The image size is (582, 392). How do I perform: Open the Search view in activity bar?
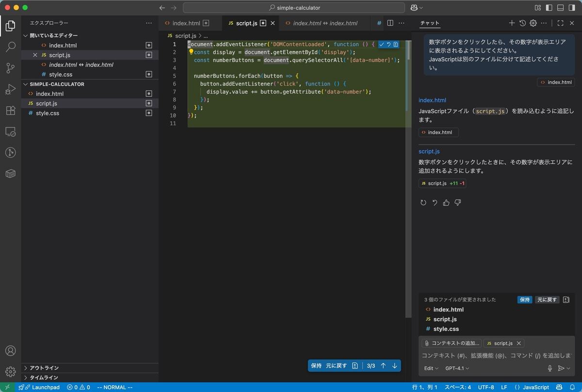click(x=10, y=47)
